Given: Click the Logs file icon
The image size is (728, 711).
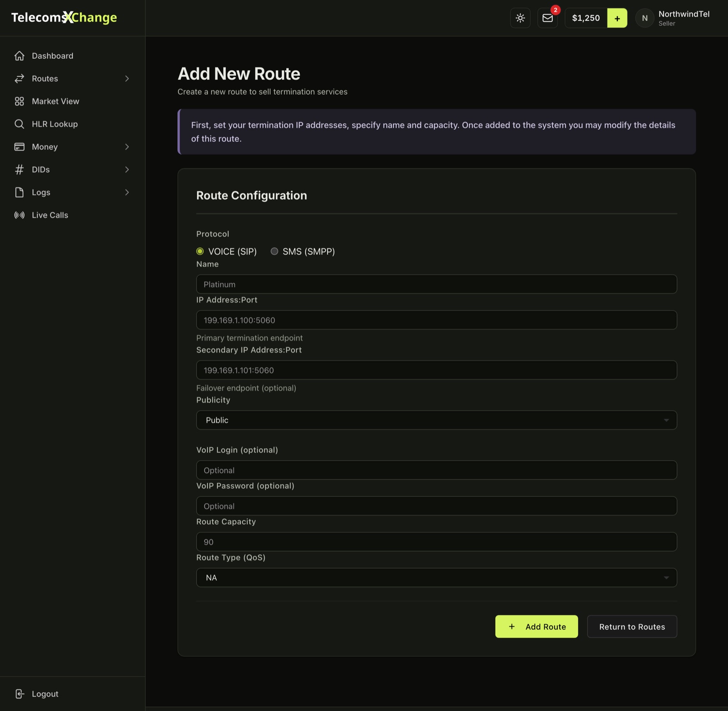Looking at the screenshot, I should click(19, 192).
